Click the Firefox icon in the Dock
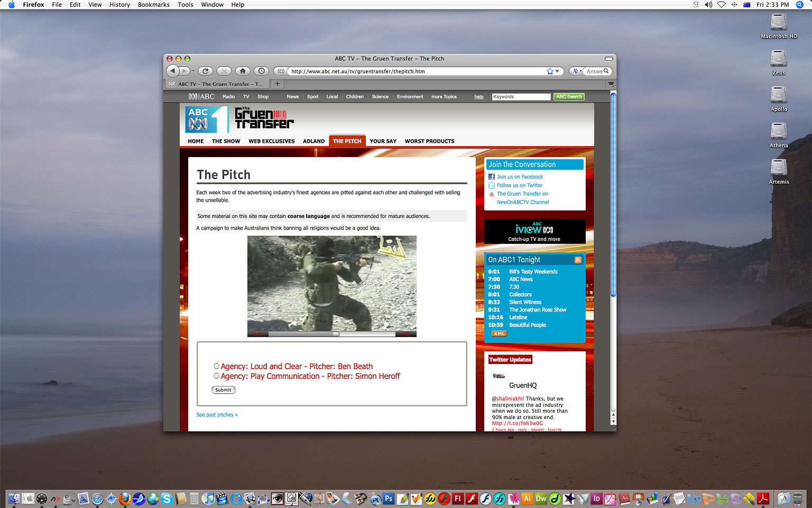The image size is (812, 508). [125, 498]
